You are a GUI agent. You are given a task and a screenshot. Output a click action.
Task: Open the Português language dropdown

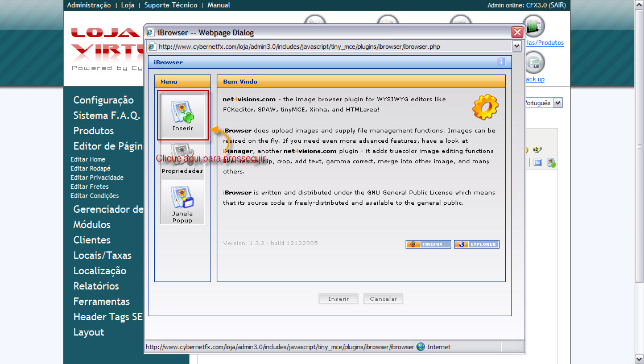tap(557, 103)
